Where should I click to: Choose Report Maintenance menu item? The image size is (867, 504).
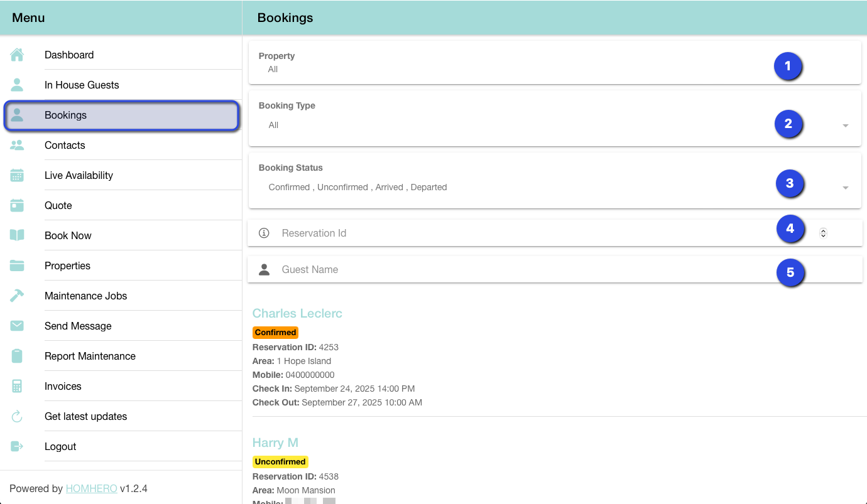point(90,357)
